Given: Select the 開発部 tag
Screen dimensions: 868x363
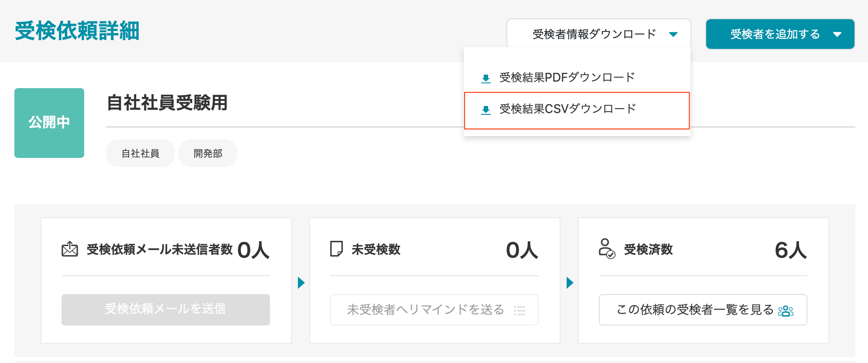Looking at the screenshot, I should [208, 153].
